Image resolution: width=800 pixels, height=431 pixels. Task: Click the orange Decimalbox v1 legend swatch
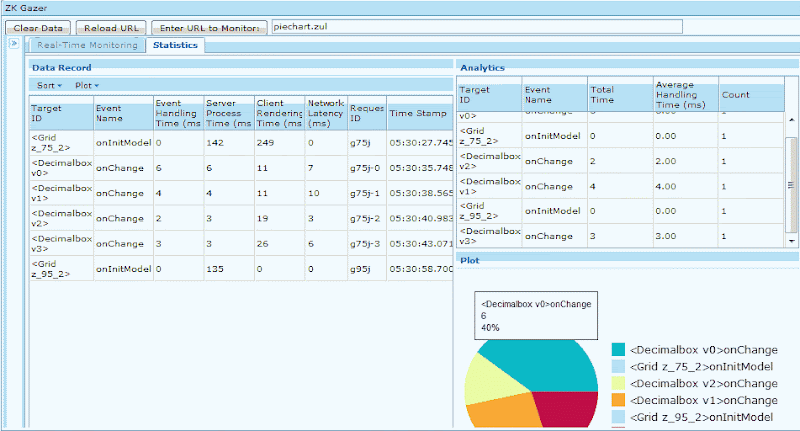(618, 400)
